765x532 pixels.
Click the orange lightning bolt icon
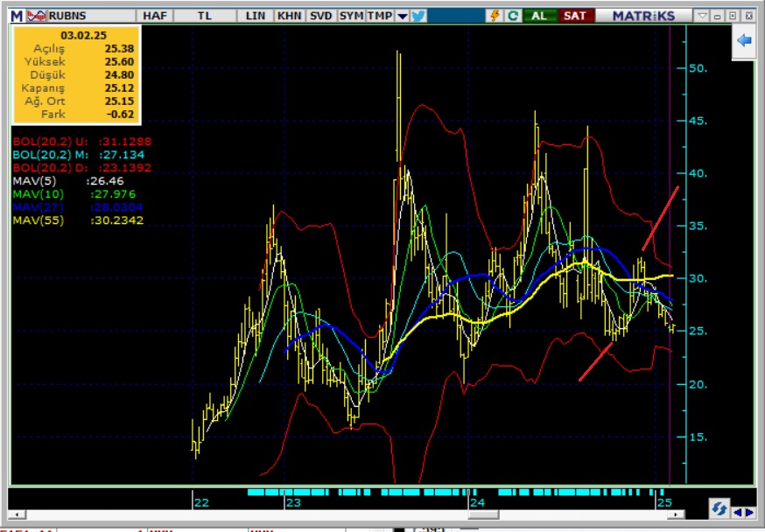(495, 16)
